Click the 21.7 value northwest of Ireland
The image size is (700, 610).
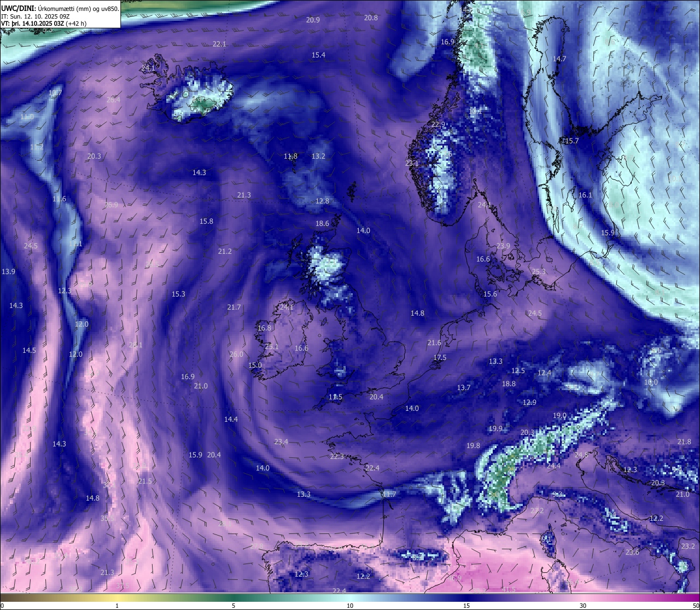coord(234,307)
